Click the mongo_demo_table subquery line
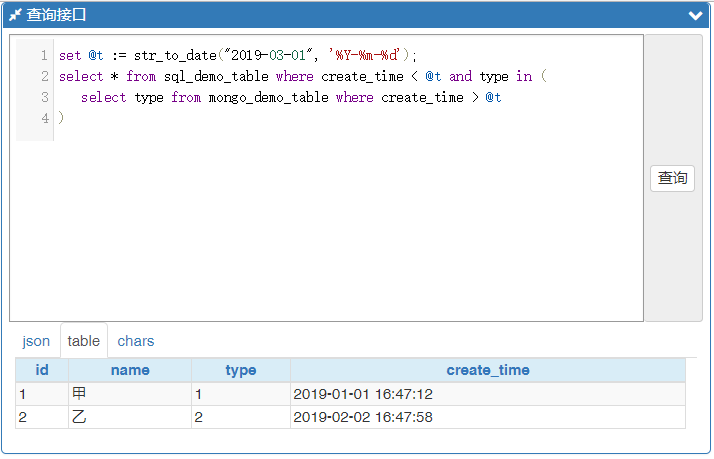This screenshot has width=714, height=459. coord(290,97)
